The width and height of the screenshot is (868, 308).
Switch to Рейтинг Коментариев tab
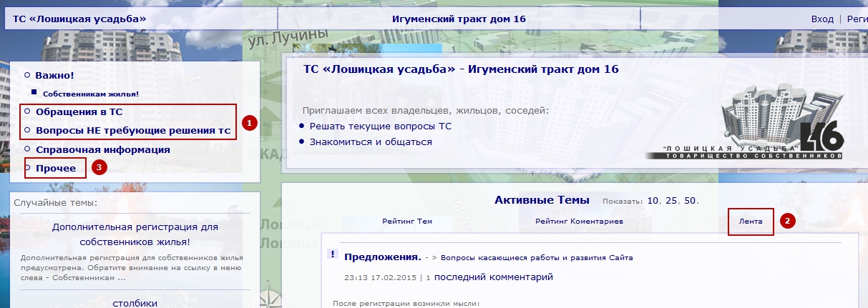[579, 222]
